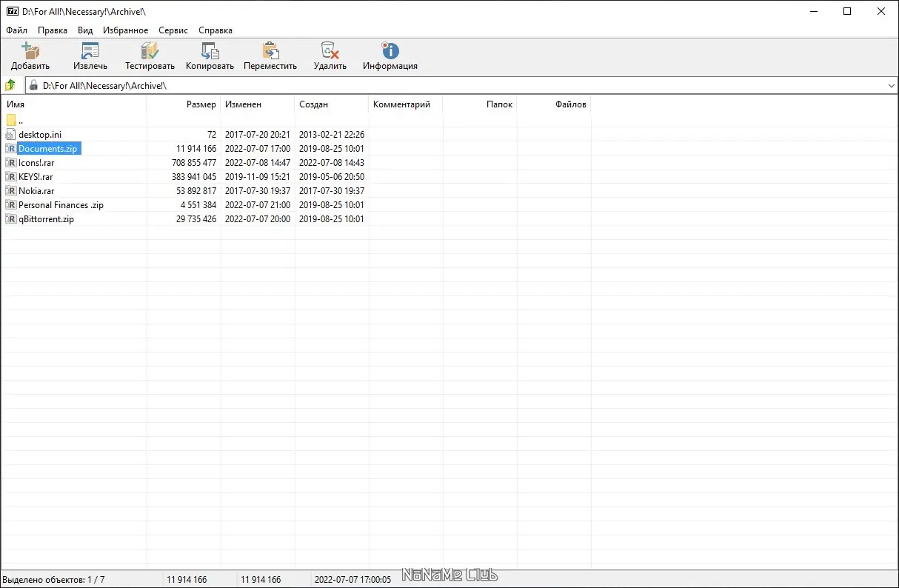The image size is (899, 588).
Task: Click the folder icon inside the address bar
Action: pos(33,84)
